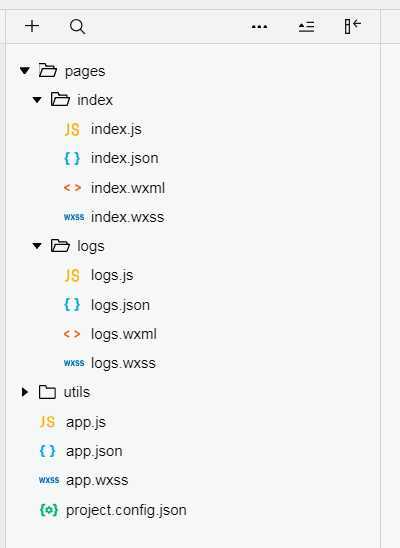This screenshot has height=548, width=400.
Task: Click the braces icon beside logs.json
Action: 72,305
